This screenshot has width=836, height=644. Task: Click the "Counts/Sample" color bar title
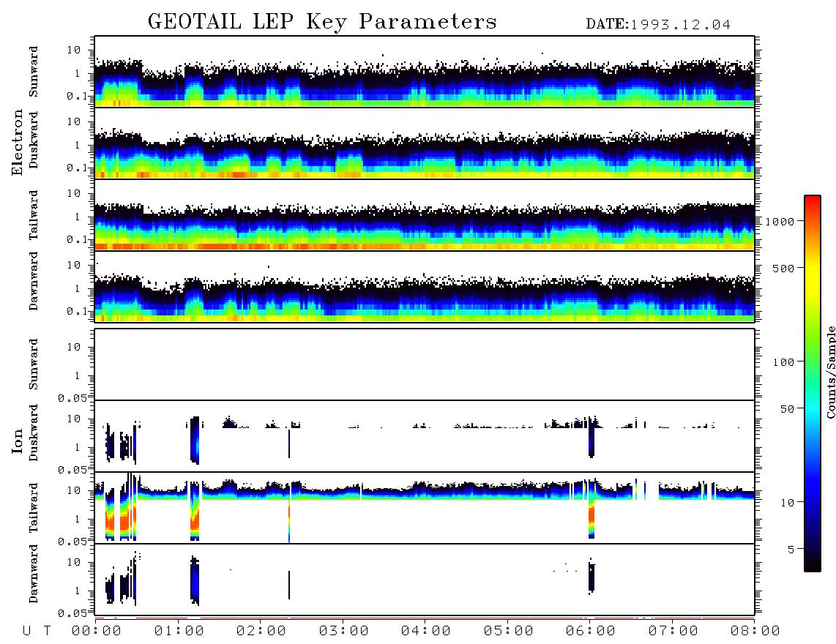point(830,372)
